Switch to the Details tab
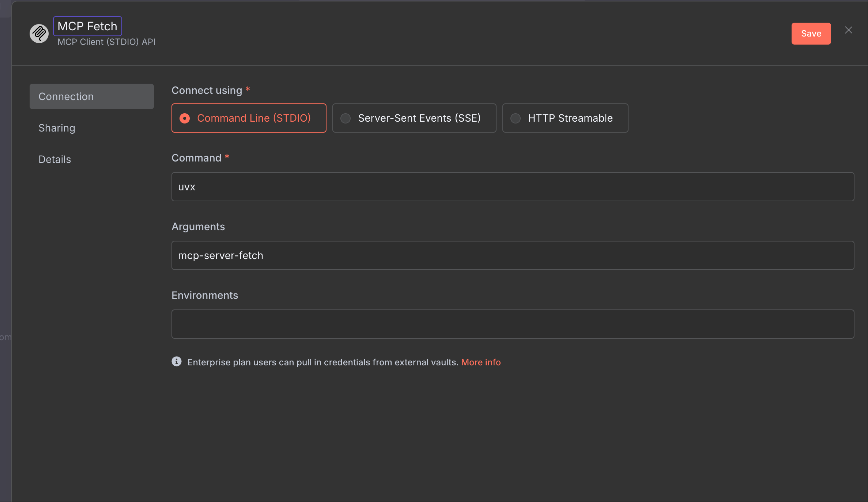Image resolution: width=868 pixels, height=502 pixels. (55, 159)
